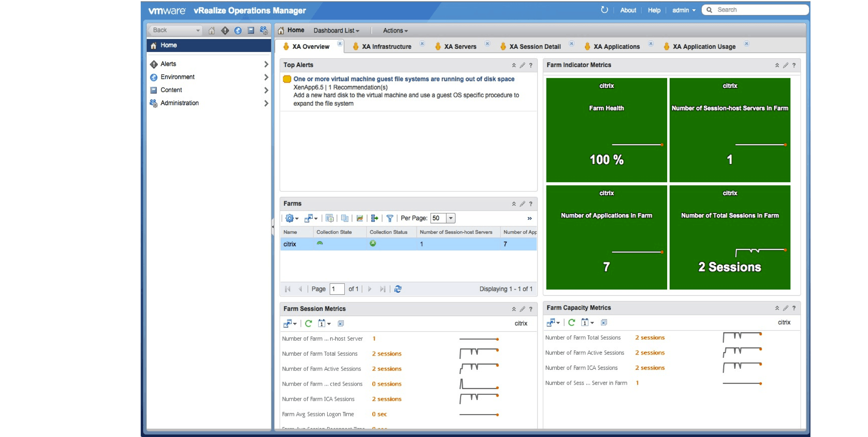Switch to the XA Servers tab
Image resolution: width=868 pixels, height=437 pixels.
coord(460,47)
